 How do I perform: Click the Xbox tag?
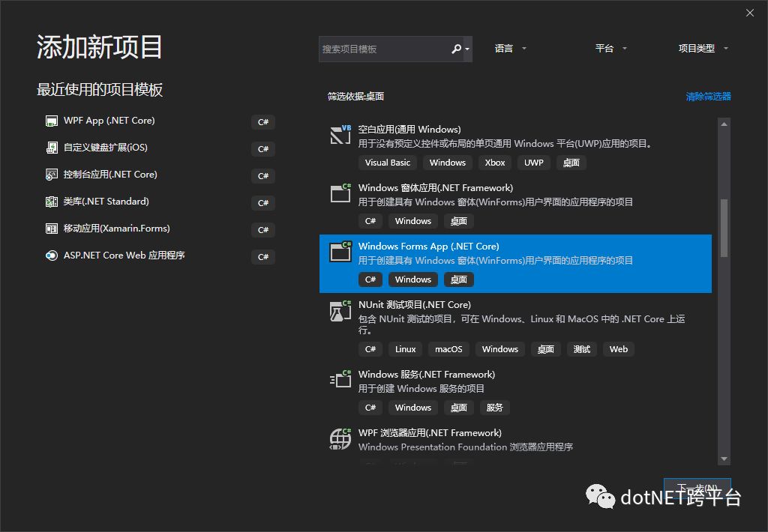click(495, 163)
